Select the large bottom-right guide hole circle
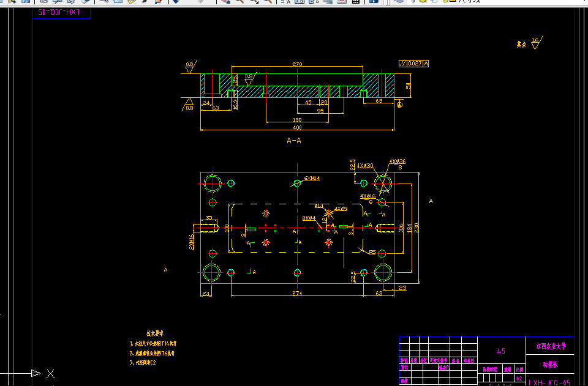Viewport: 588px width, 386px height. [383, 273]
